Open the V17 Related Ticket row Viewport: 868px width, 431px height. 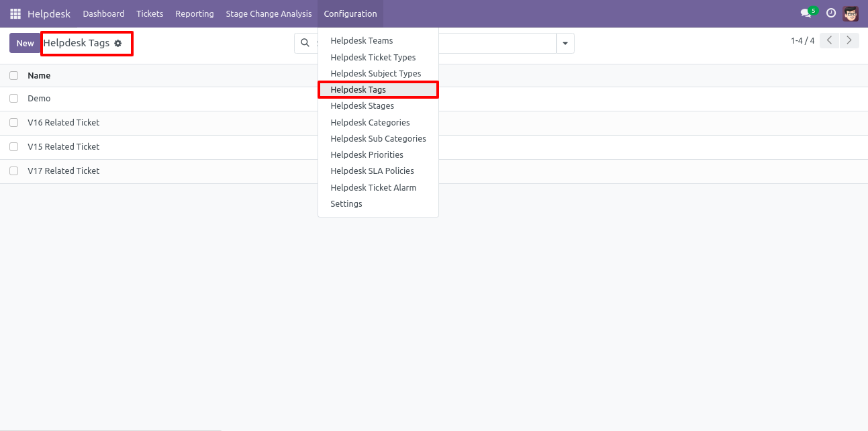(x=434, y=171)
